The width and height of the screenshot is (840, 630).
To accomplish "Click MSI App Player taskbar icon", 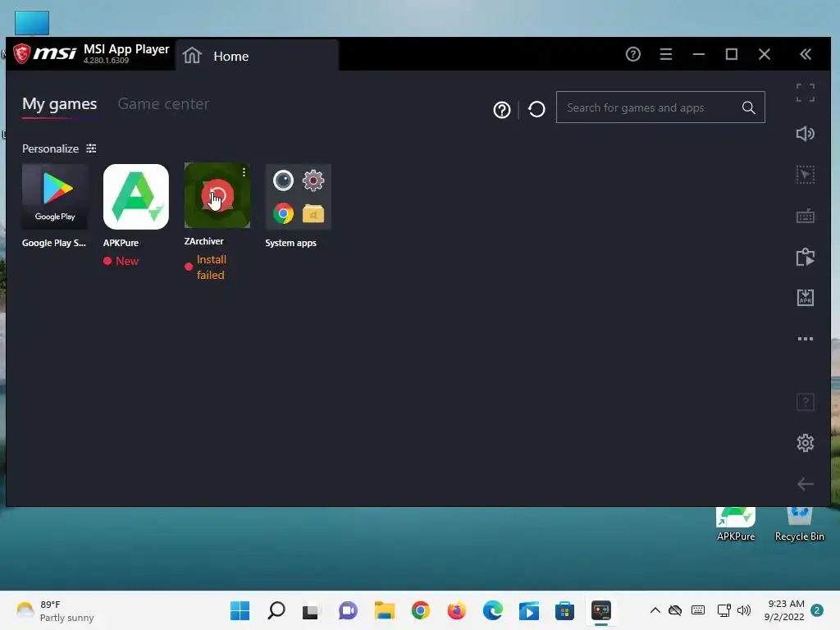I will (601, 610).
